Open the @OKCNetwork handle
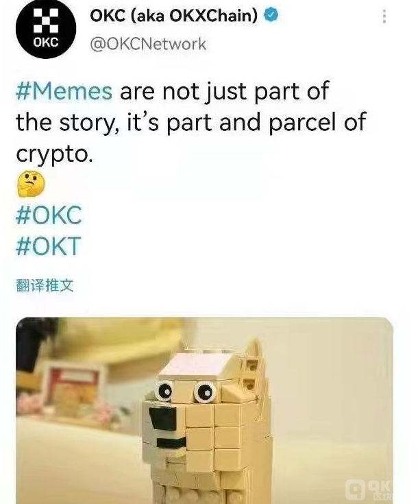The height and width of the screenshot is (504, 420). pos(148,44)
